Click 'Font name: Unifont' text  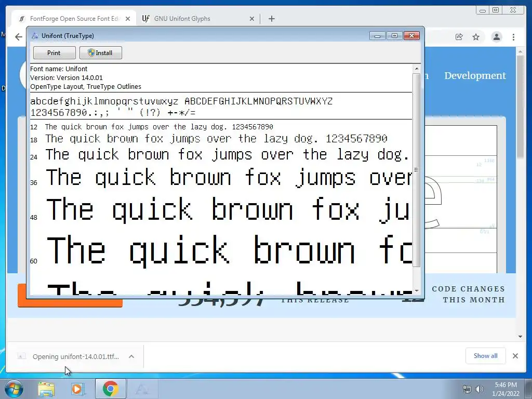[59, 69]
